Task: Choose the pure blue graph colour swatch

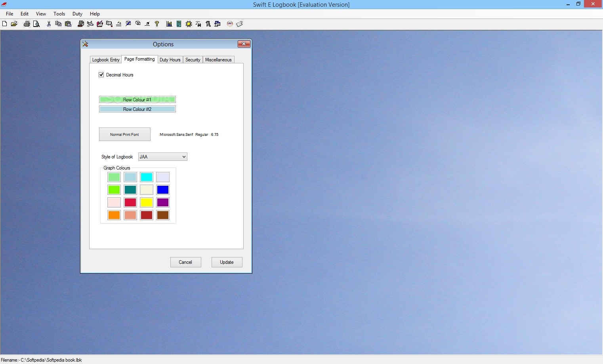Action: coord(163,190)
